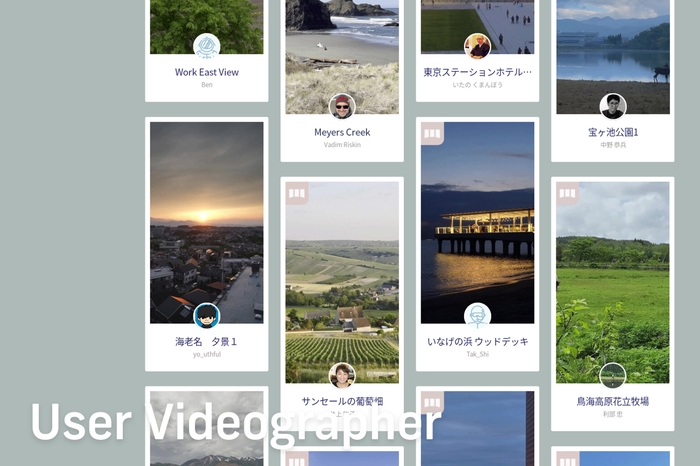Click the avatar on 東京ステーションホテル card
The height and width of the screenshot is (466, 700).
(x=478, y=46)
